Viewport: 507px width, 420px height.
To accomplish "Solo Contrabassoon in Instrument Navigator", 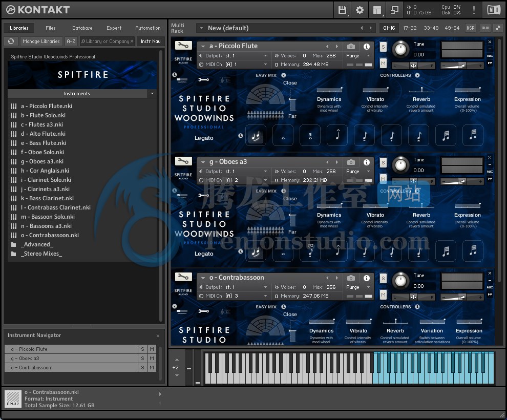I will pos(142,368).
